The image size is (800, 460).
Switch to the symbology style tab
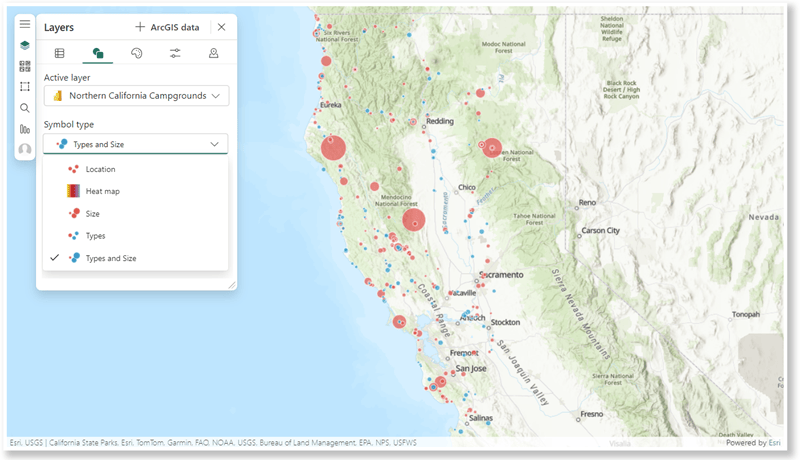[98, 53]
